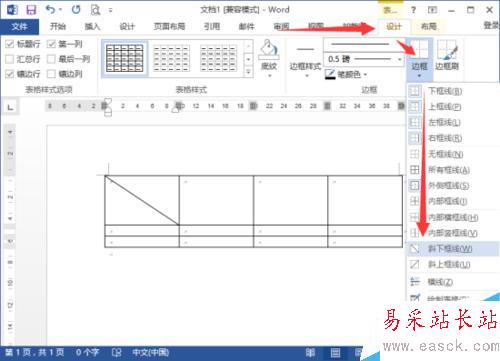
Task: Choose 内部横框线(H) inside horizontal border
Action: [453, 217]
